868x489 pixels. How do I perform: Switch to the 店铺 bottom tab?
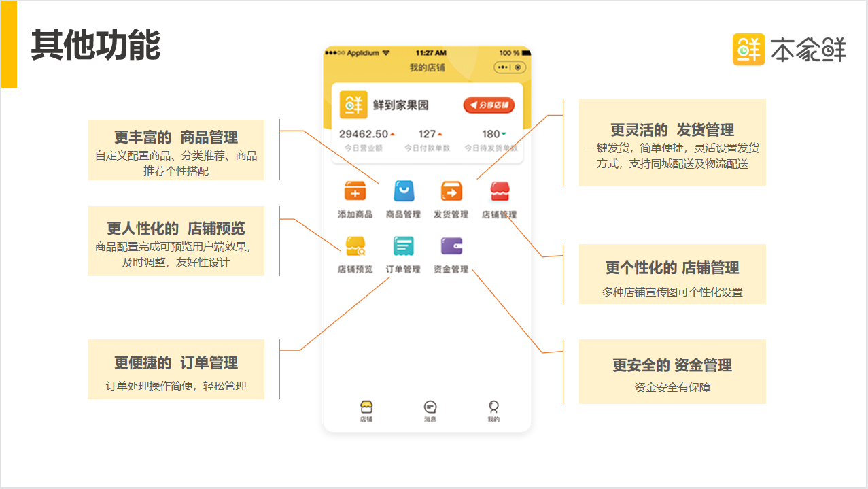366,411
